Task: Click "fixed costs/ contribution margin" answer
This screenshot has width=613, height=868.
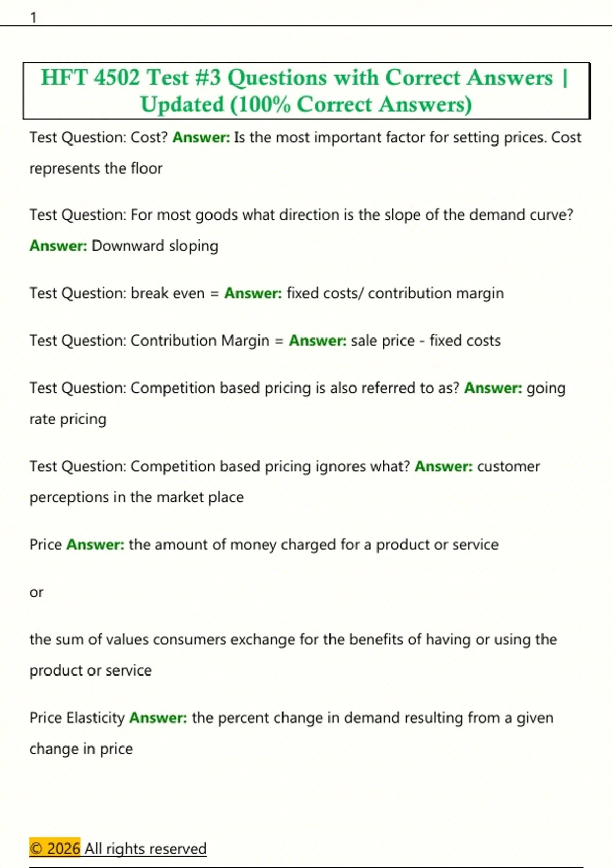Action: coord(395,293)
